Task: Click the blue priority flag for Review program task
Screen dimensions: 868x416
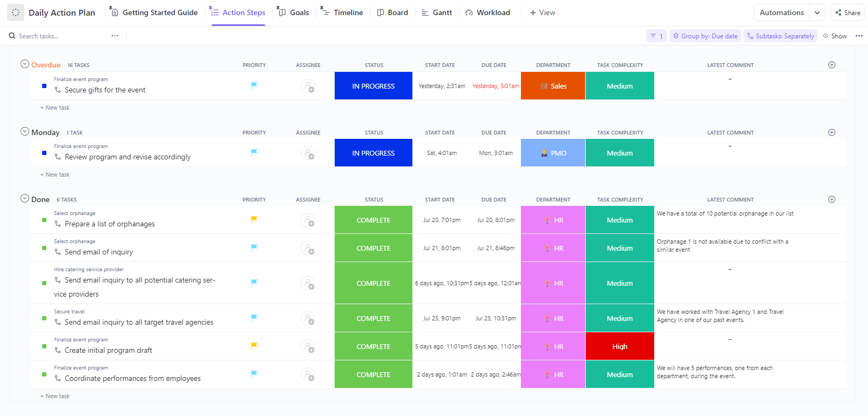Action: pyautogui.click(x=254, y=152)
